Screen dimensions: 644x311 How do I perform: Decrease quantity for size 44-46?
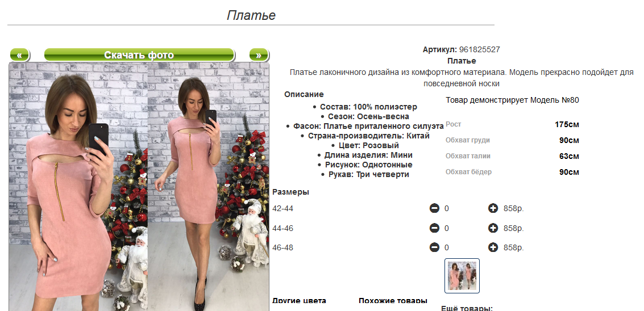click(x=434, y=228)
